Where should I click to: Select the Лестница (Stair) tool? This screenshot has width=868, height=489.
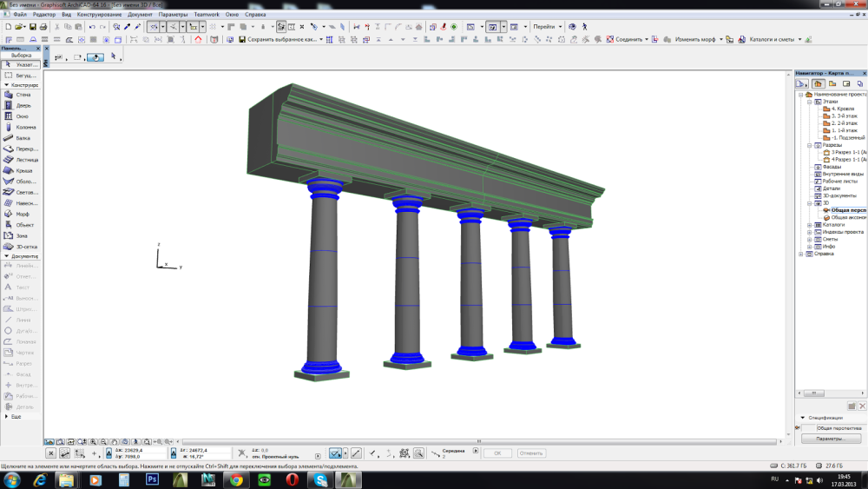pos(21,160)
